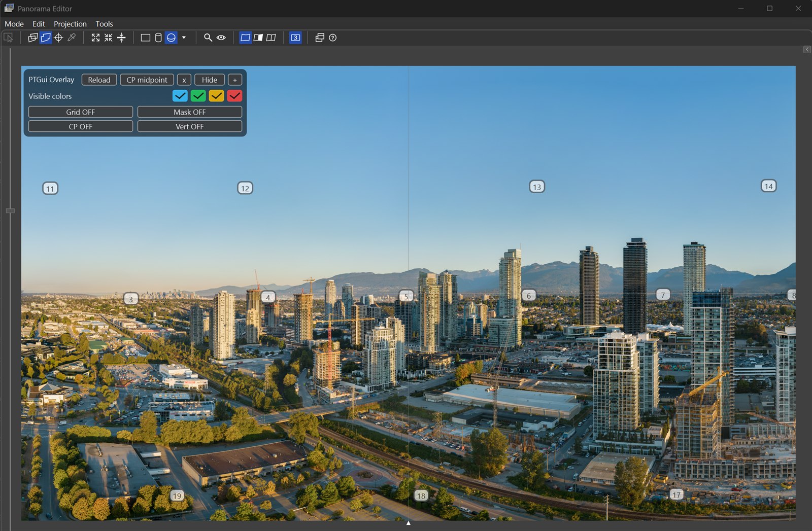Click the CP midpoint button
812x531 pixels.
[147, 80]
